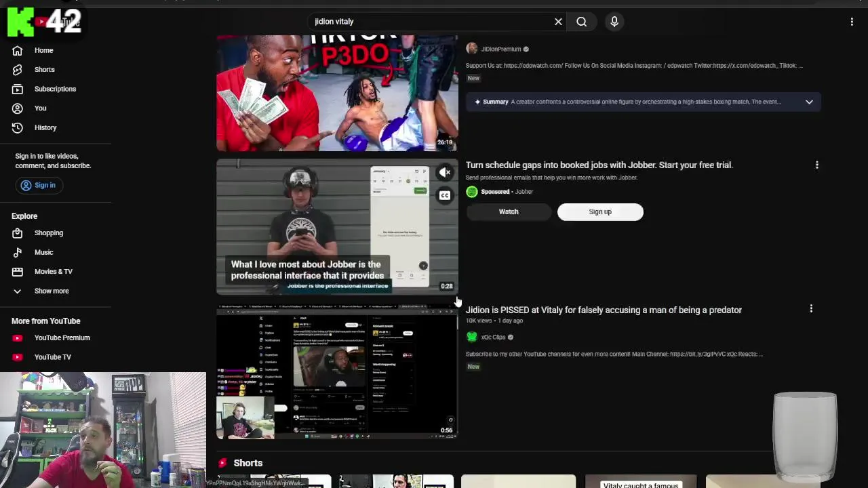Click the Subscriptions icon in the sidebar
868x488 pixels.
point(18,89)
